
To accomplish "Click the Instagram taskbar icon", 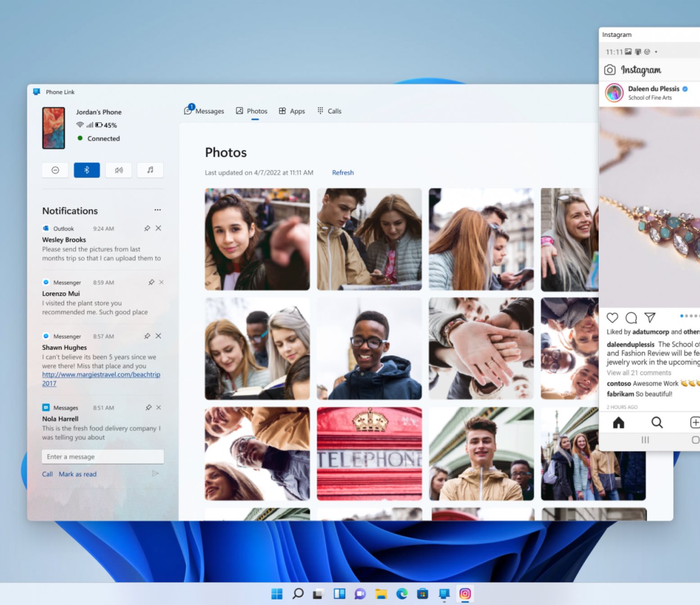I will [465, 594].
